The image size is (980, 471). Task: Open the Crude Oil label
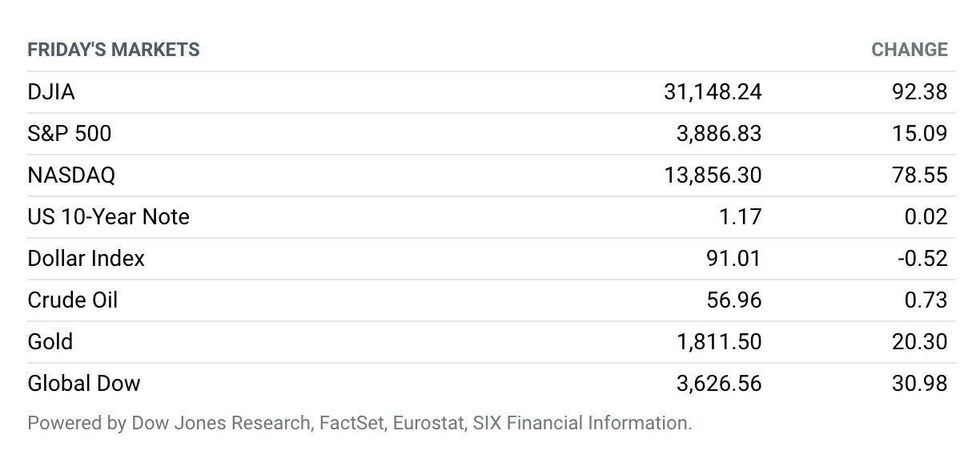[73, 300]
